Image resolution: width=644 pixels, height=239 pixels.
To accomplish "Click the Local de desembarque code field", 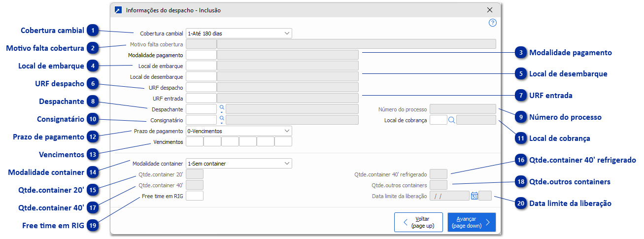I will 201,76.
